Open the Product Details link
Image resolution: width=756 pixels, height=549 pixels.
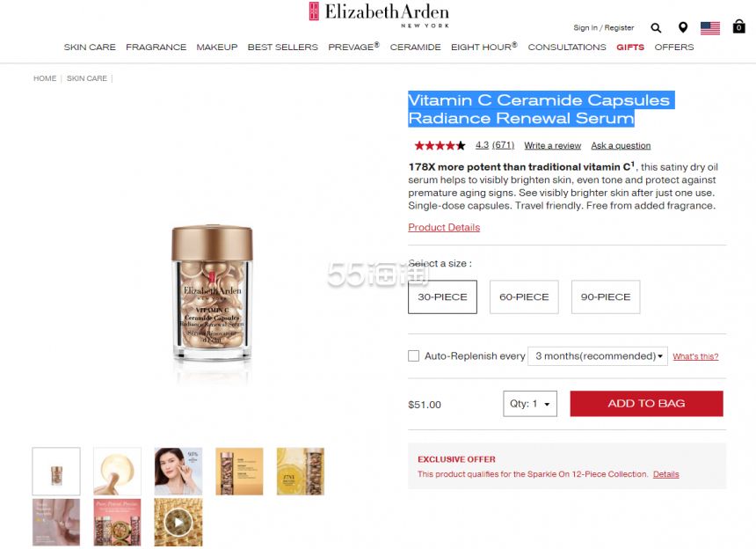click(x=444, y=227)
